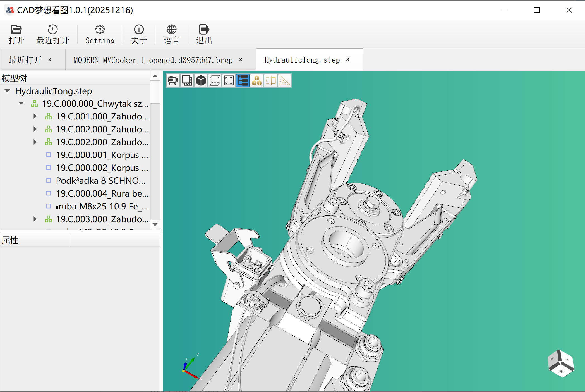The image size is (585, 392).
Task: Click the shadow display mode icon
Action: (187, 81)
